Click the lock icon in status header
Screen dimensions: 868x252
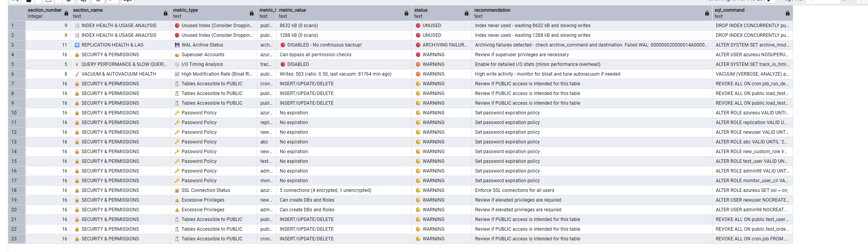click(x=467, y=13)
